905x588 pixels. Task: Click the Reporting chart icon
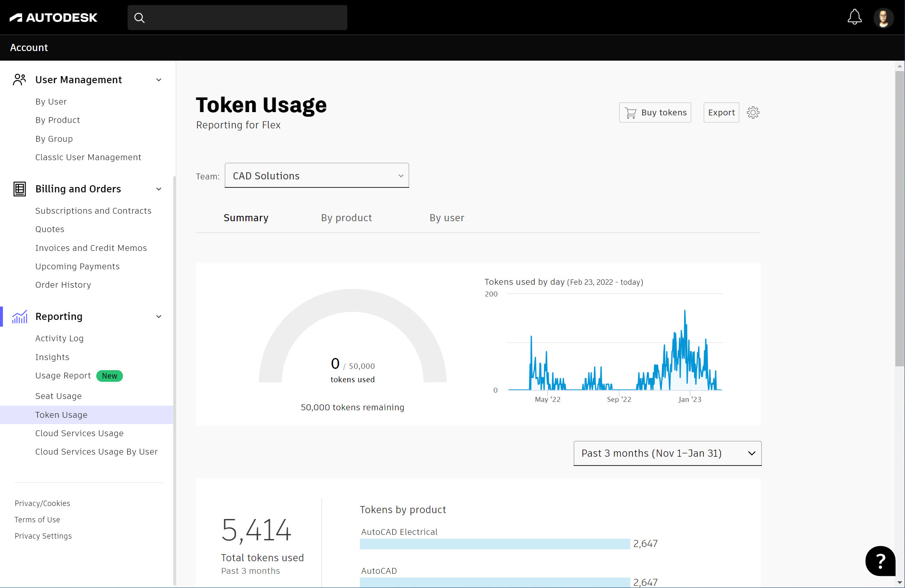tap(20, 317)
